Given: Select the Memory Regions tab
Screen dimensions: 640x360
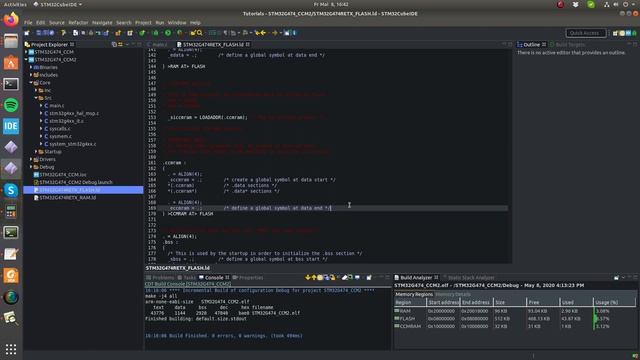Looking at the screenshot, I should 413,294.
